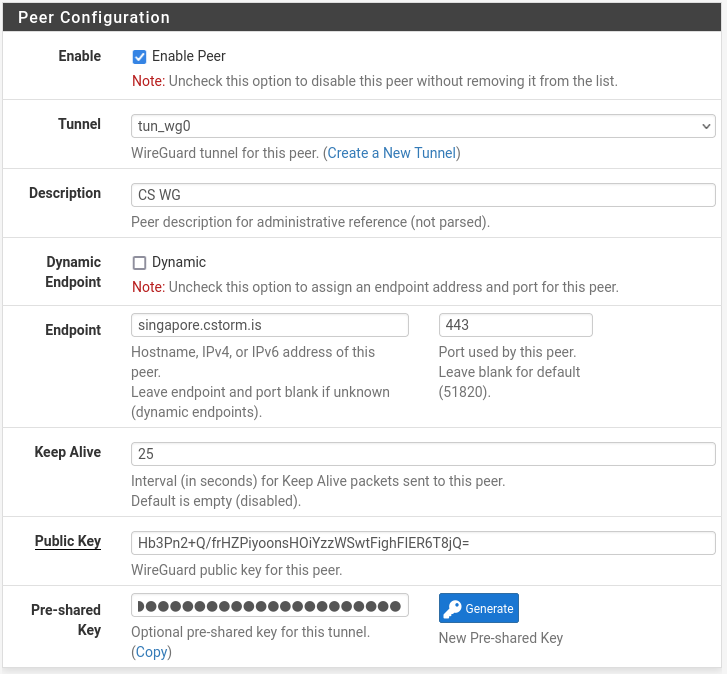727x674 pixels.
Task: Click inside the Public Key field
Action: tap(423, 543)
